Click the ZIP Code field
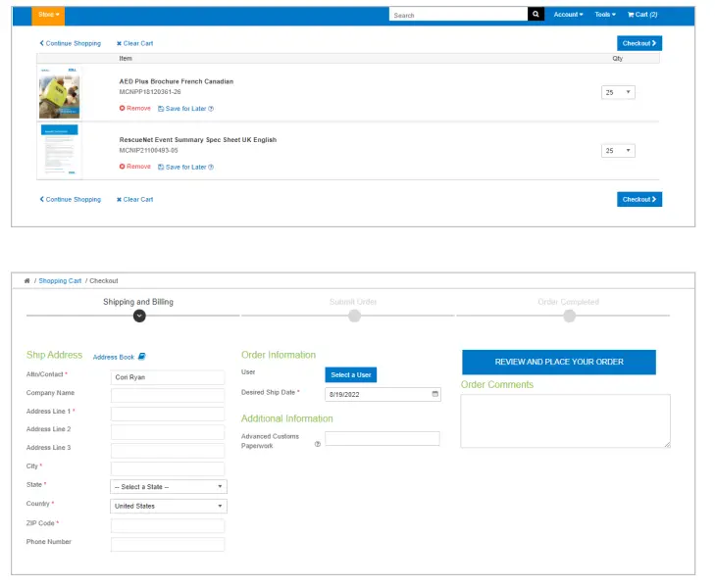Image resolution: width=715 pixels, height=588 pixels. click(168, 526)
